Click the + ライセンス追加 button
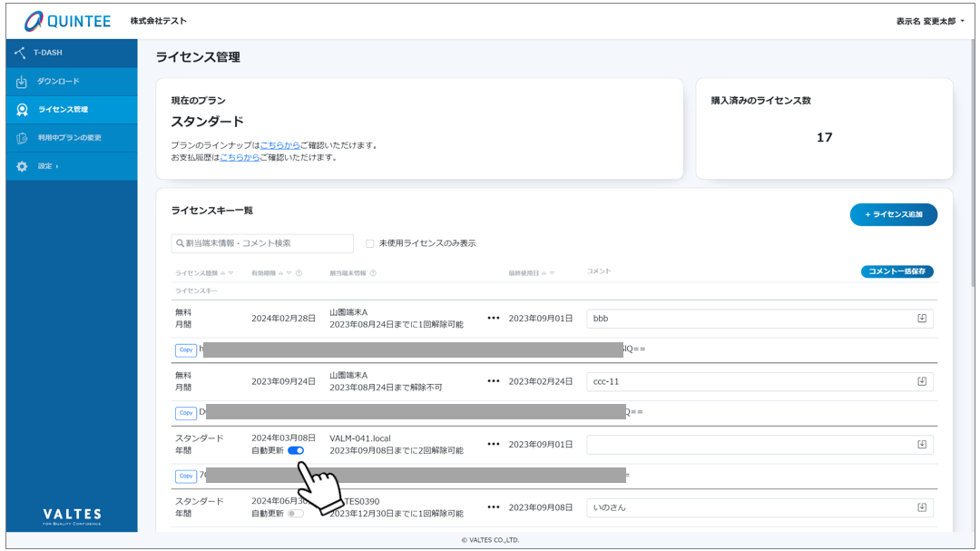This screenshot has width=980, height=551. coord(893,214)
